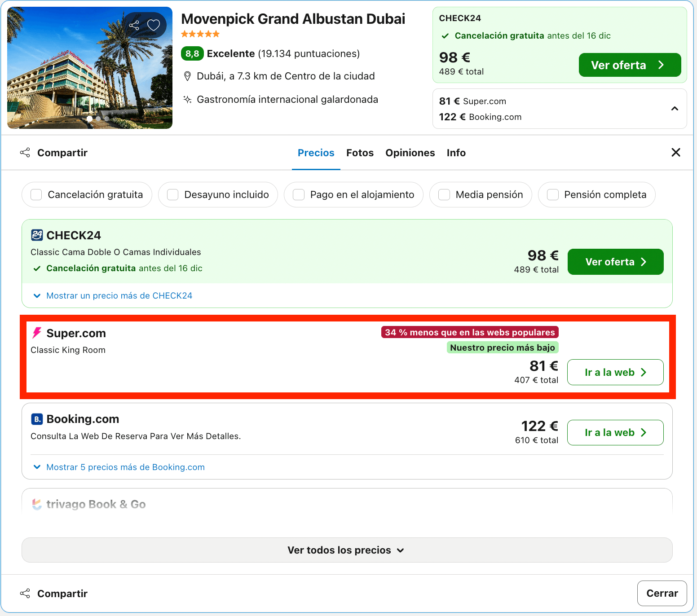Viewport: 697px width, 616px height.
Task: Click the 8,8 rating badge
Action: click(192, 53)
